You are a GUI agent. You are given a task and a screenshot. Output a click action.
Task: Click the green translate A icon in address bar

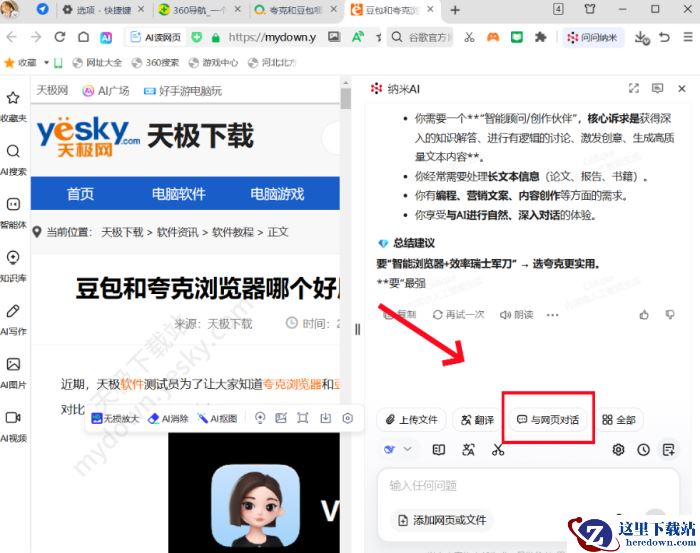[358, 37]
